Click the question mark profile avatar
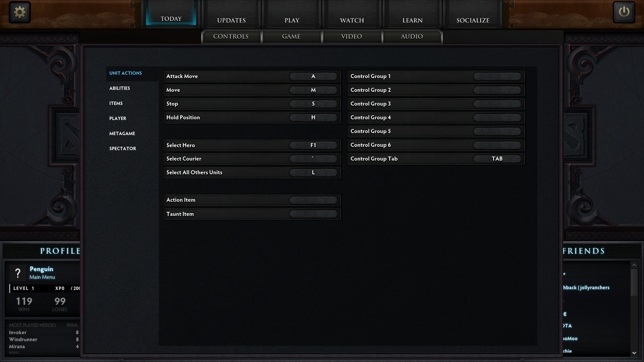This screenshot has width=644, height=362. (18, 273)
